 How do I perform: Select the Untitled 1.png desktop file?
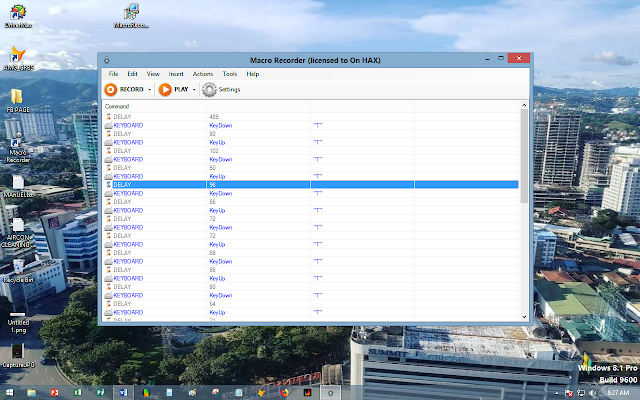click(18, 322)
